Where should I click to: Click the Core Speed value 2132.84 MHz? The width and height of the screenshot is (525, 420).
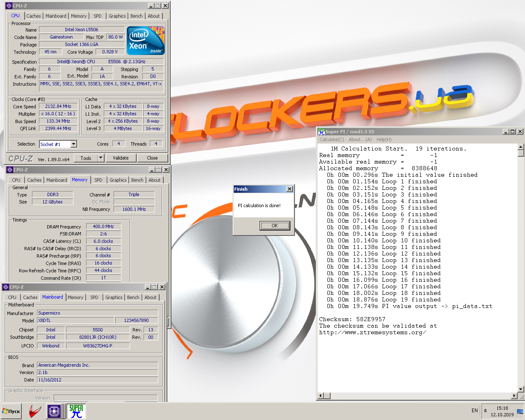tap(58, 106)
